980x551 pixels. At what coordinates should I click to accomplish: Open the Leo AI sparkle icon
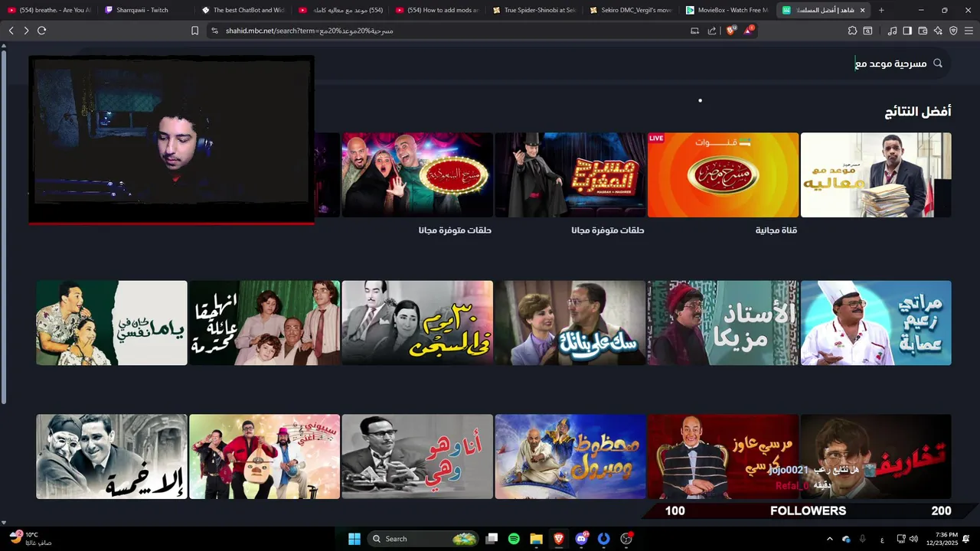coord(938,31)
